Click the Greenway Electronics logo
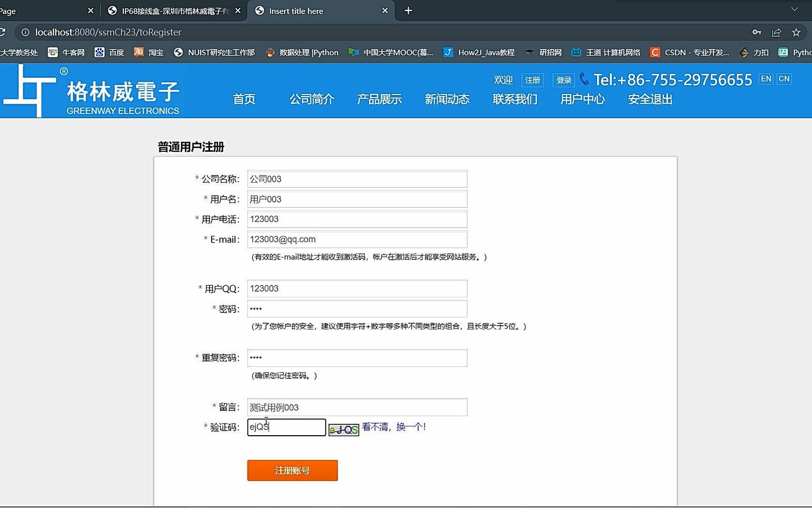 coord(92,91)
